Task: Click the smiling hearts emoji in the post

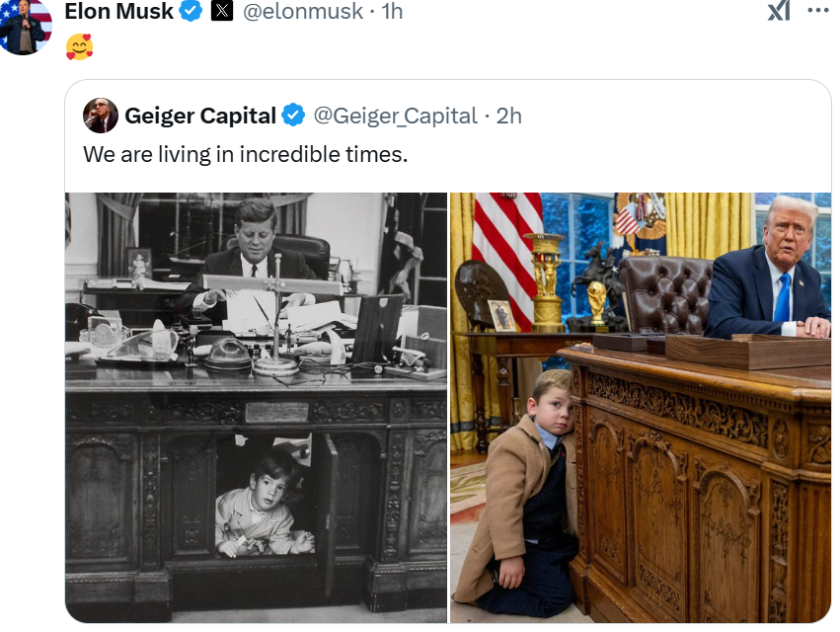Action: (79, 46)
